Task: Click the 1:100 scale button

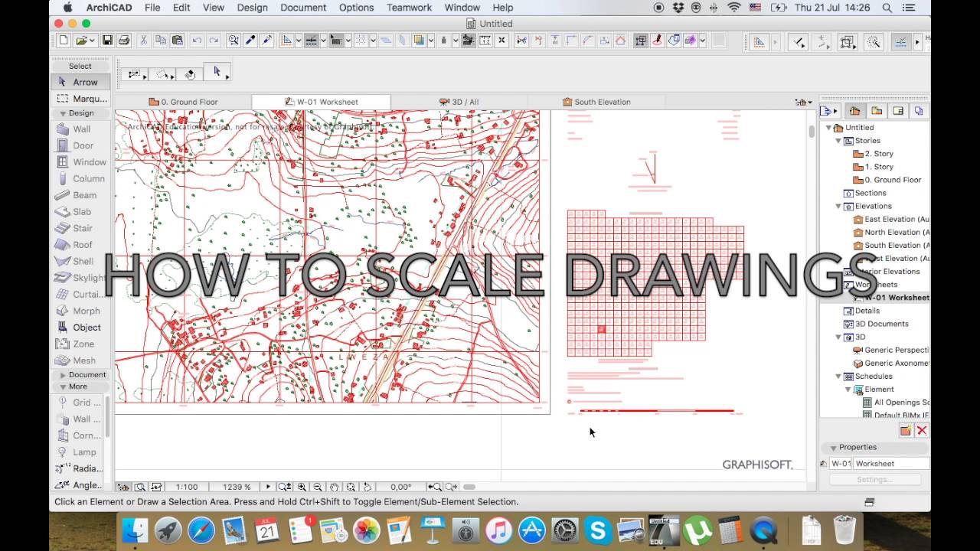Action: point(187,487)
